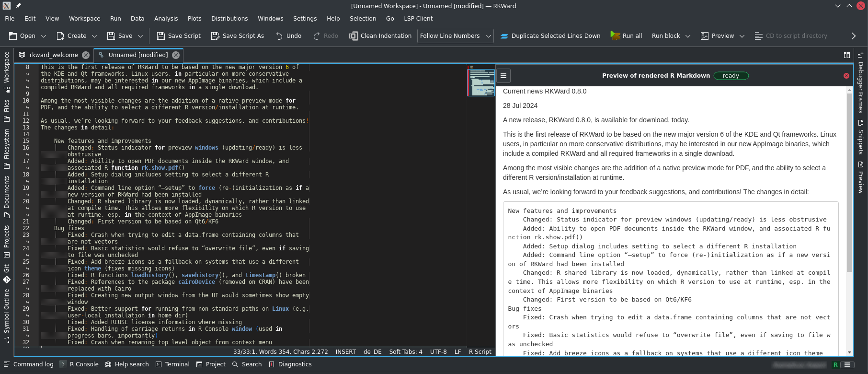The image size is (868, 374).
Task: Open the Distributions menu
Action: click(x=229, y=19)
